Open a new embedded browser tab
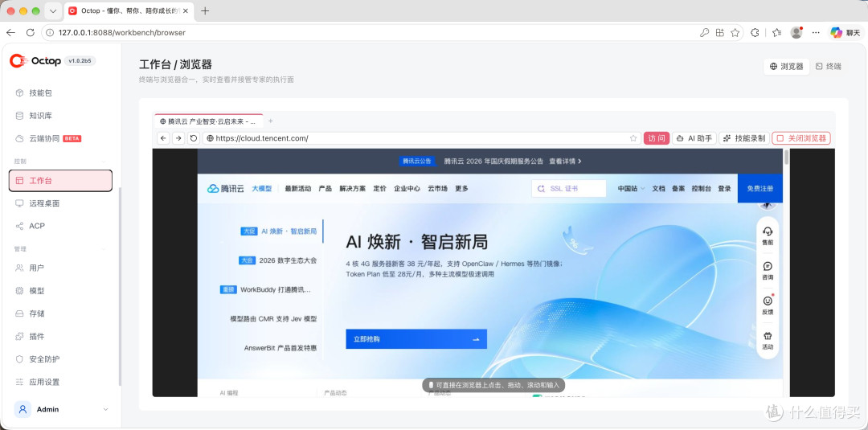This screenshot has width=868, height=430. [x=271, y=121]
